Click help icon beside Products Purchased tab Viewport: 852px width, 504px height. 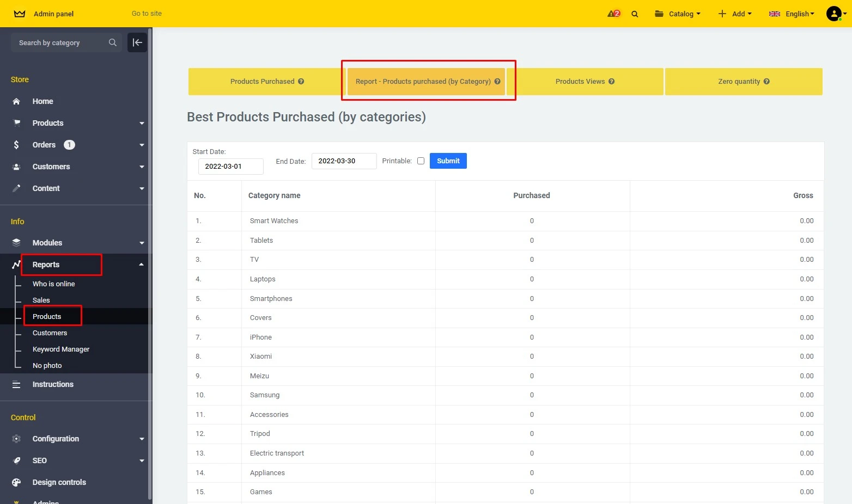point(301,82)
